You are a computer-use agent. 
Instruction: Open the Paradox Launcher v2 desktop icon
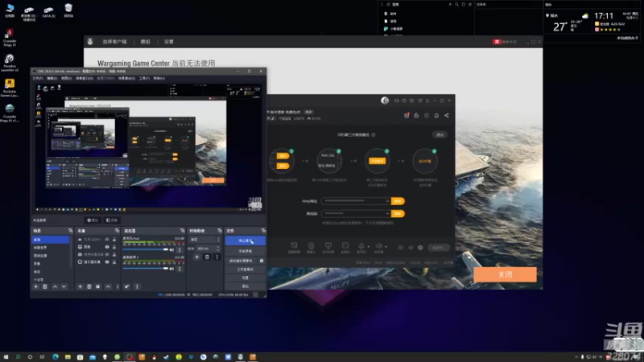tap(10, 63)
